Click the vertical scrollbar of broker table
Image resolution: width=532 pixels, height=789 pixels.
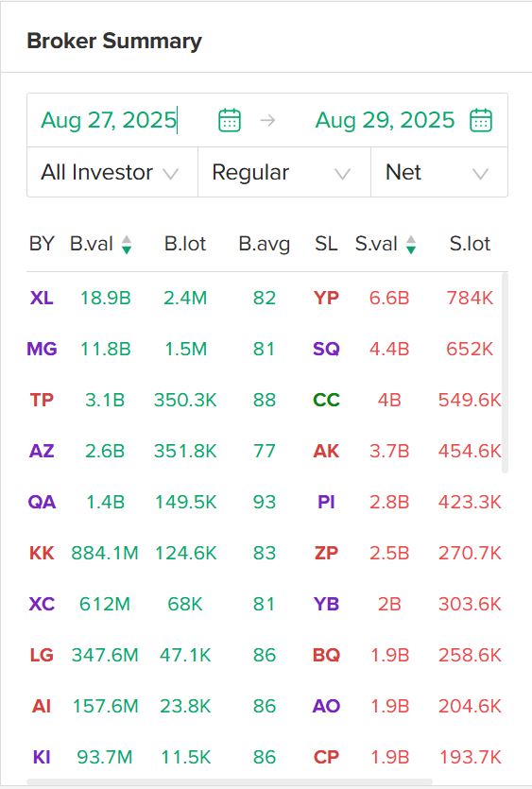coord(505,373)
